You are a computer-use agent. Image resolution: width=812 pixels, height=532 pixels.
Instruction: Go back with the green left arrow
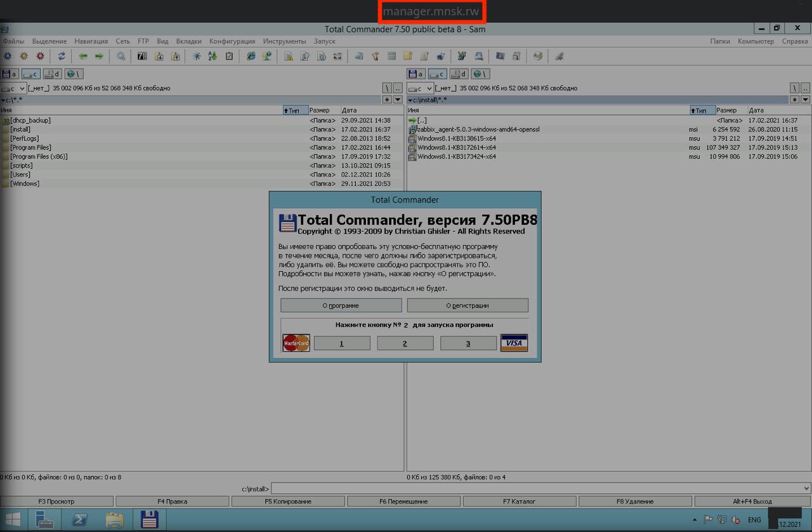(x=82, y=56)
